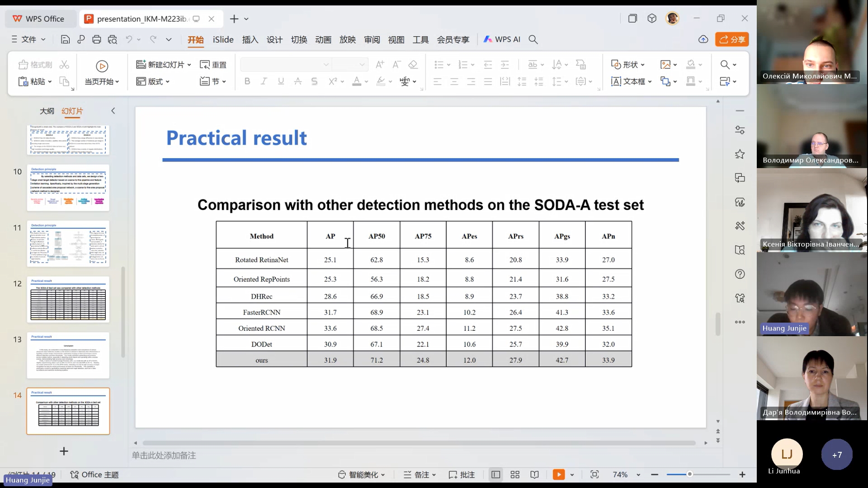Viewport: 868px width, 488px height.
Task: Toggle reading view book icon
Action: click(x=534, y=474)
